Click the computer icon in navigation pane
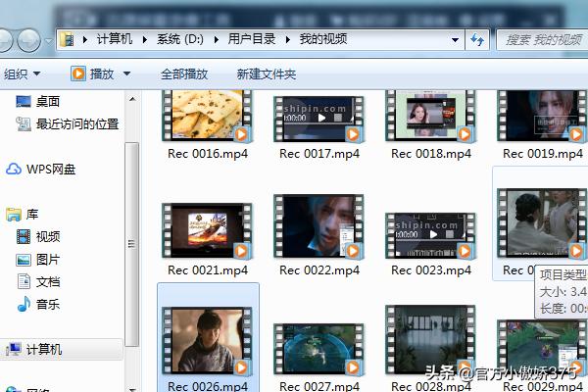588x392 pixels. click(14, 349)
